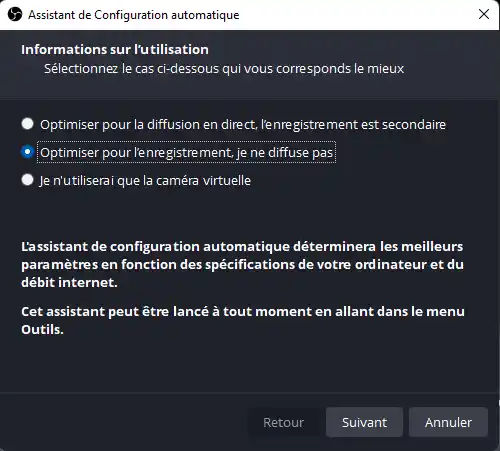Close the Assistant de Configuration automatique window
This screenshot has height=451, width=500.
pos(484,14)
